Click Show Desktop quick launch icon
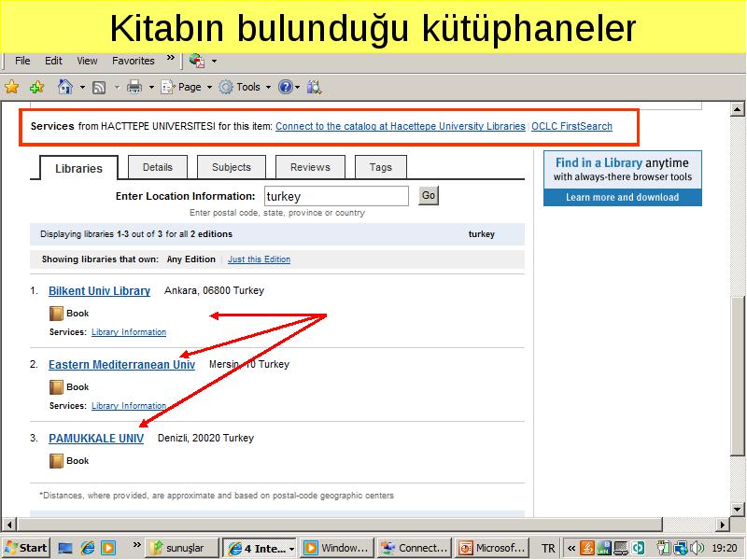Viewport: 747px width, 560px height. 65,548
